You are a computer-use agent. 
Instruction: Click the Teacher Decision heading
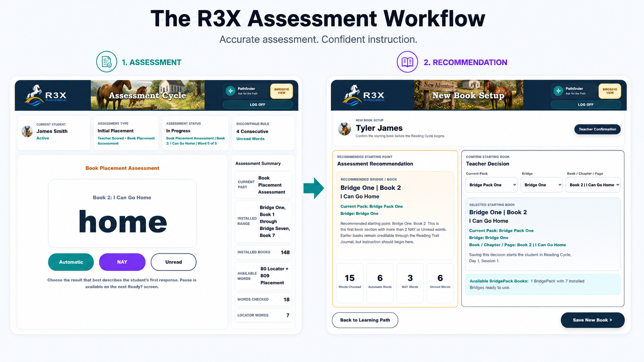(488, 164)
